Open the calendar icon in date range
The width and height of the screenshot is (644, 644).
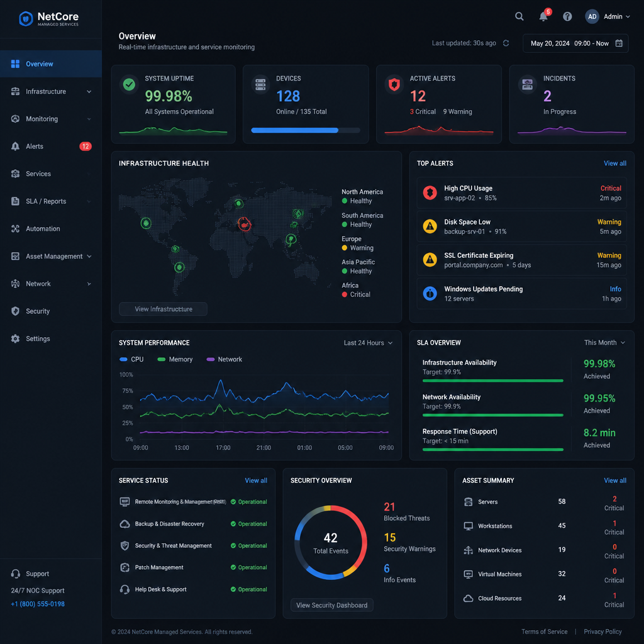pos(619,43)
